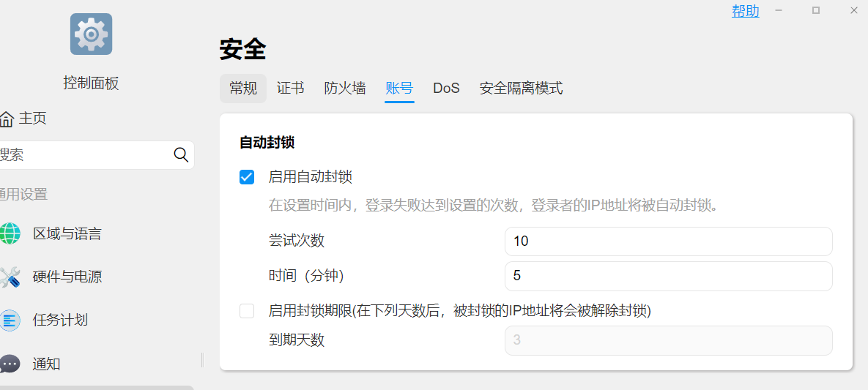
Task: Go to the DoS tab
Action: [x=446, y=89]
